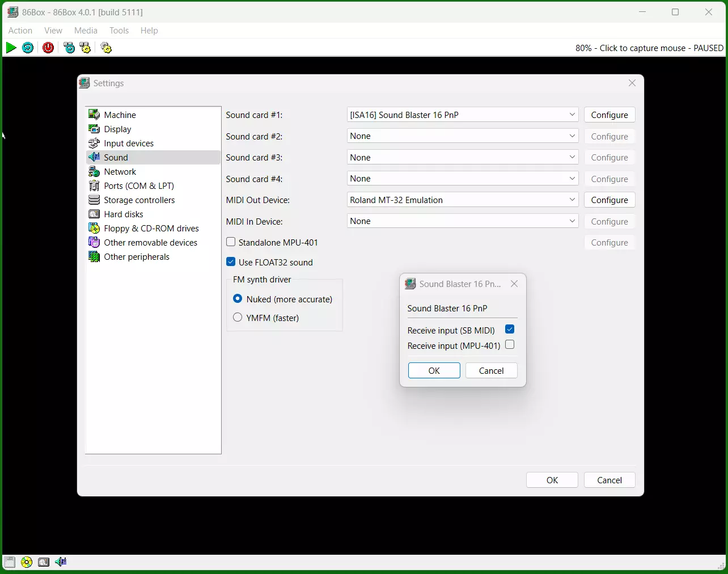Click the "Sound Blaster 16 PnP" dialog heading
The image size is (728, 574).
(x=447, y=309)
